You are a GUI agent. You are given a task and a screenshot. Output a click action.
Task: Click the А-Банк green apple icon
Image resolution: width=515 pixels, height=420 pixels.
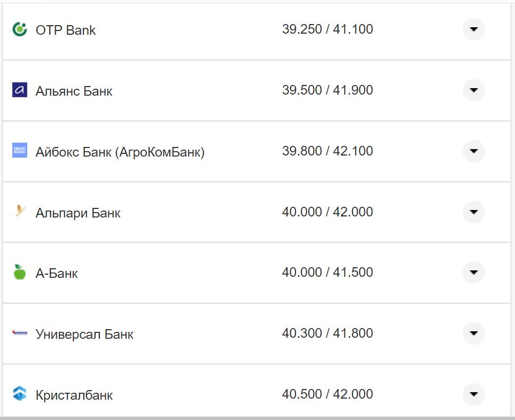(20, 273)
